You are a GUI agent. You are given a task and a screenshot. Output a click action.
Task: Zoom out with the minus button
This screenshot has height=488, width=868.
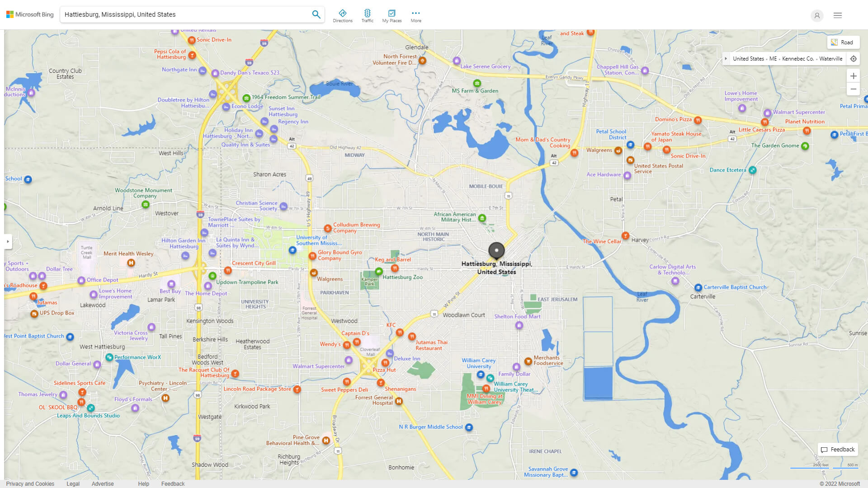point(854,89)
